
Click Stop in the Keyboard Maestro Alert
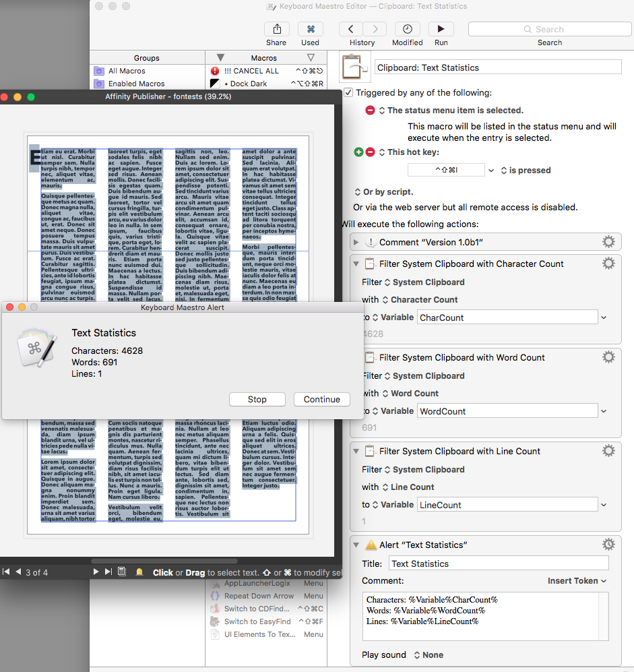click(257, 399)
